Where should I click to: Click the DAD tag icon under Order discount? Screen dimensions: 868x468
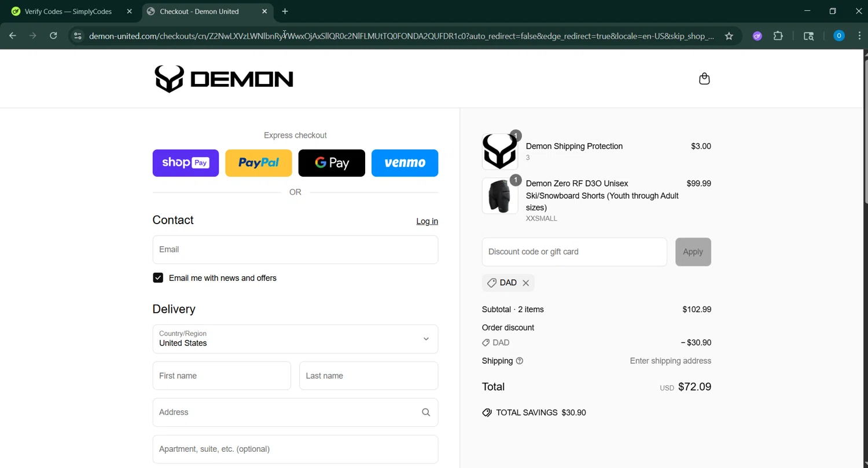tap(486, 343)
